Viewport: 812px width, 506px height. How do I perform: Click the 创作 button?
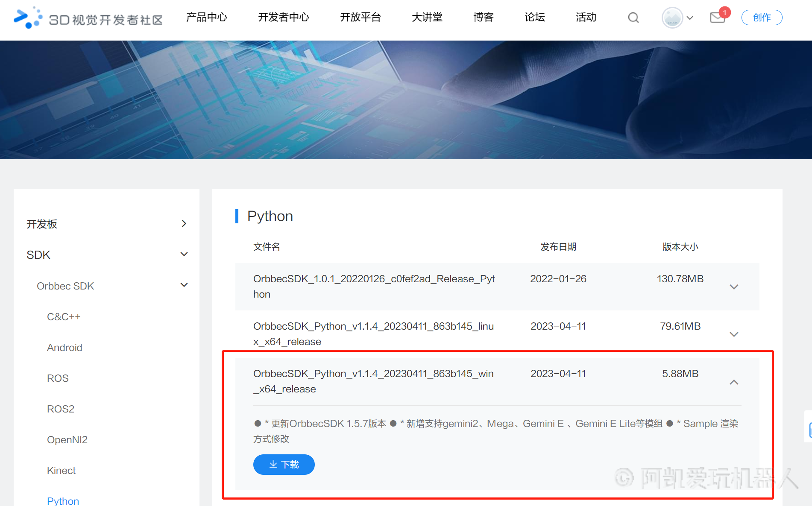coord(762,18)
